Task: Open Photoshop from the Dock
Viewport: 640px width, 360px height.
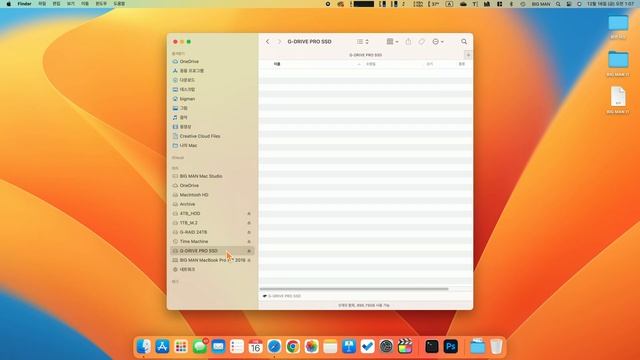Action: (x=451, y=347)
